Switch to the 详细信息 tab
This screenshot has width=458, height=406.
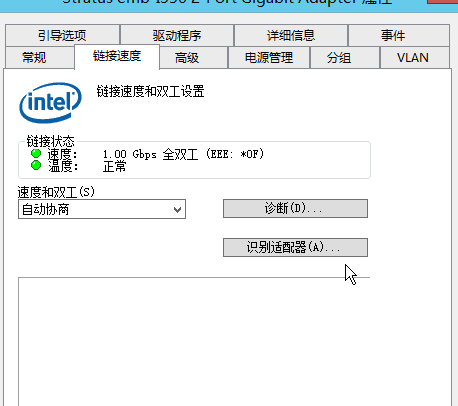pos(291,35)
